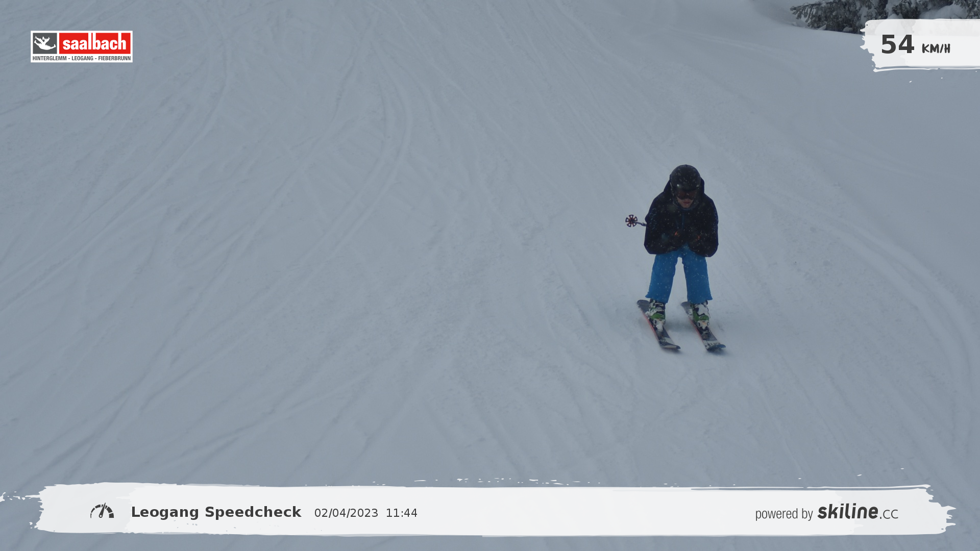Viewport: 980px width, 551px height.
Task: Click the Saalbach skier emblem in logo
Action: (45, 43)
